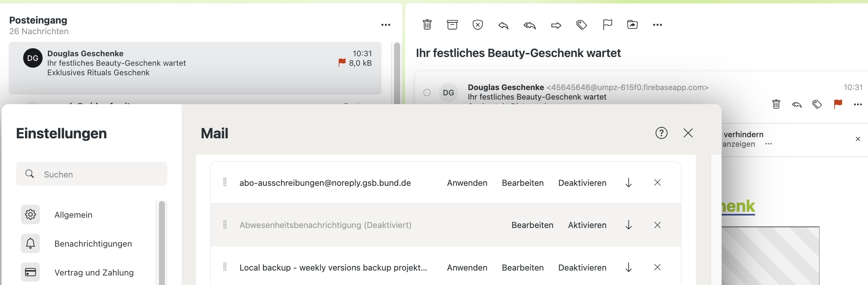Reply to the Douglas Geschenke email
The width and height of the screenshot is (868, 285).
tap(504, 25)
